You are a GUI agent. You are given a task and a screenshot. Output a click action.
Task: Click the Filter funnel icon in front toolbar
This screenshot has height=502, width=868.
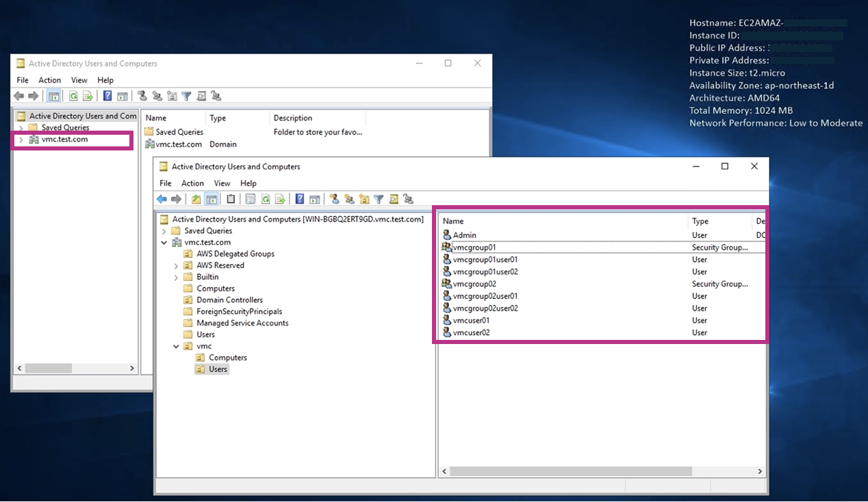coord(379,199)
